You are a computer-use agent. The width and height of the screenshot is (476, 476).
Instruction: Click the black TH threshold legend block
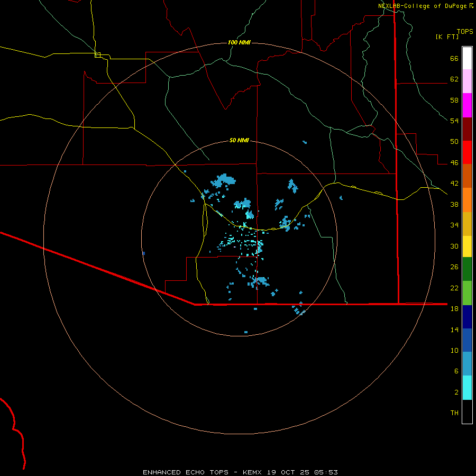point(467,411)
